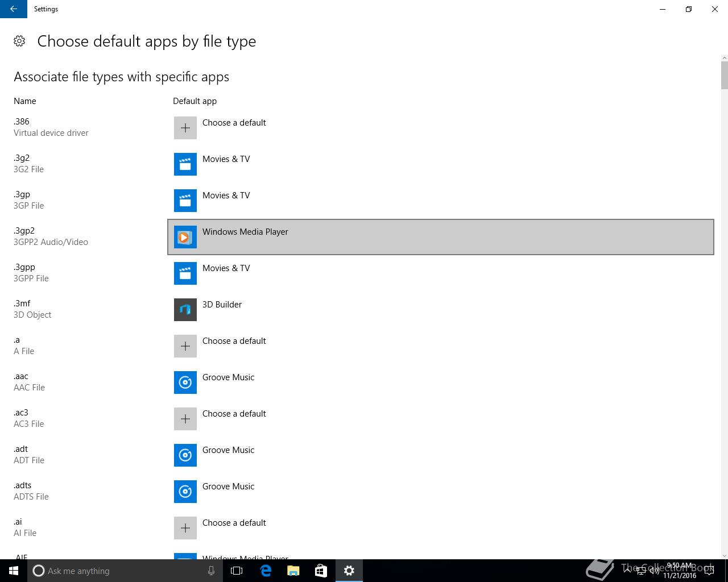This screenshot has width=728, height=582.
Task: Launch Microsoft Edge from the taskbar
Action: tap(266, 571)
